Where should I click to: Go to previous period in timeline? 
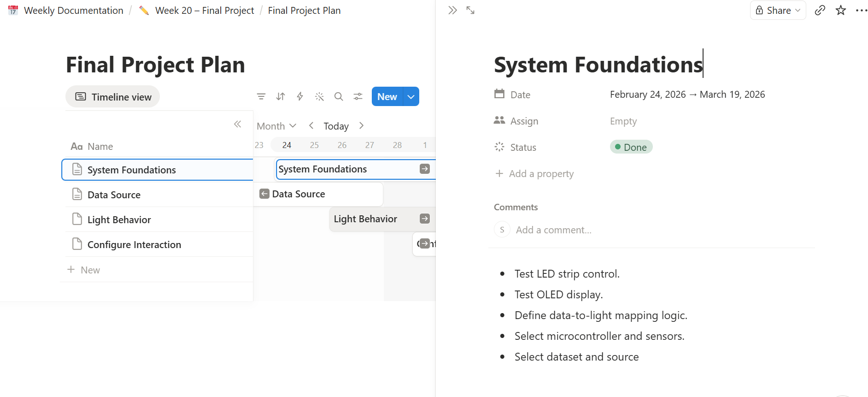[x=311, y=125]
